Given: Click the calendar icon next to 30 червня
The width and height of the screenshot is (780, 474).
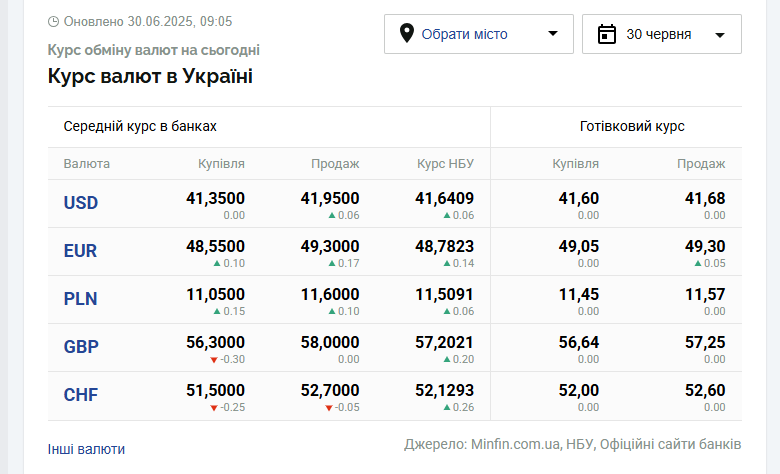Looking at the screenshot, I should (x=606, y=34).
